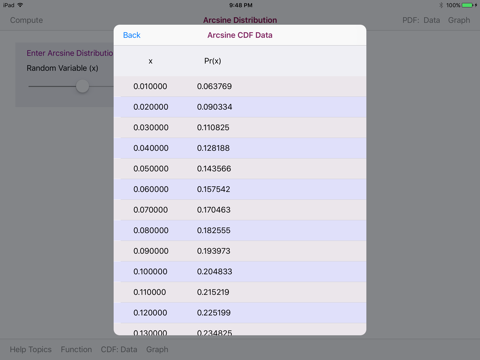Select the probability value 0.170463
This screenshot has width=480, height=360.
point(213,210)
